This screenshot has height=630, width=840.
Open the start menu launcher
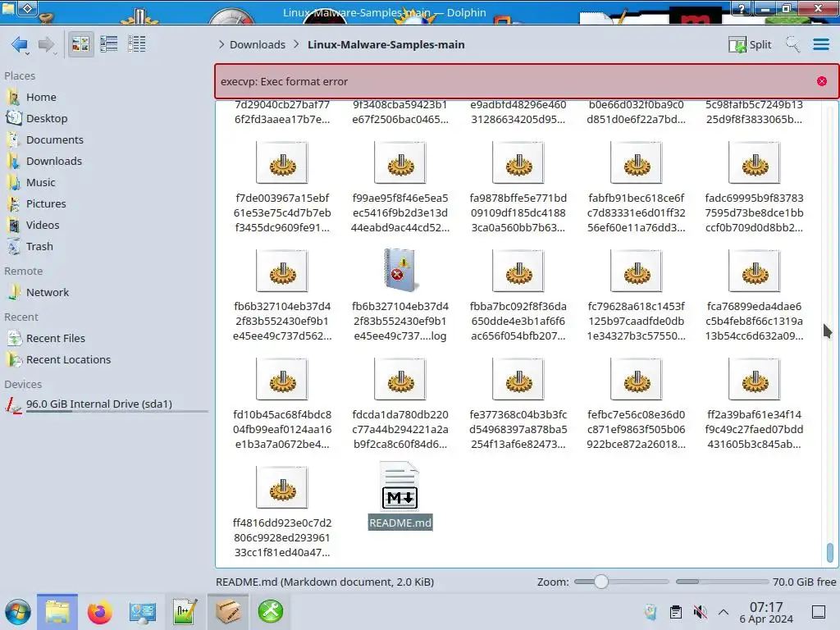(18, 612)
